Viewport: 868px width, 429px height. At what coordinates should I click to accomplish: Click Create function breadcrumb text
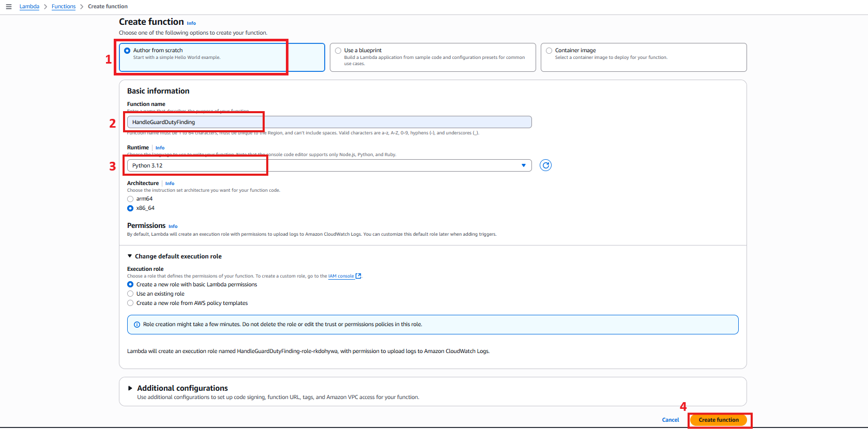click(x=108, y=7)
